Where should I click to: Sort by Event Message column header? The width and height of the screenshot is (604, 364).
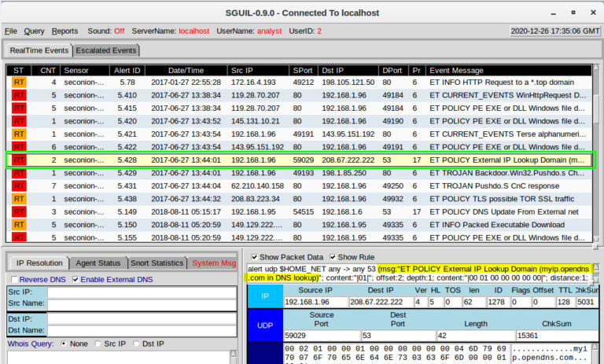coord(509,71)
